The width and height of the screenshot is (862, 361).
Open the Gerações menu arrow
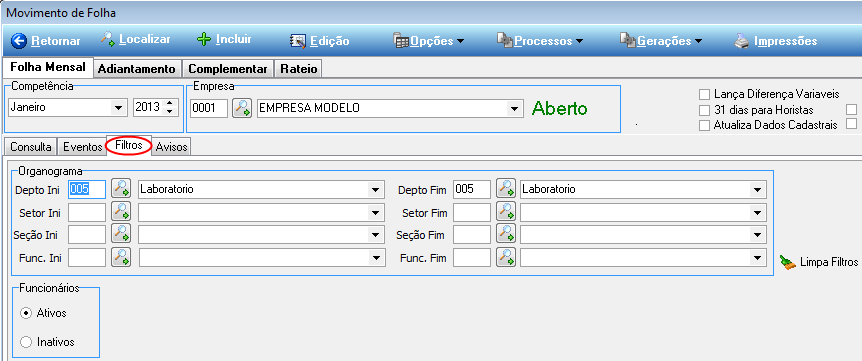[x=698, y=41]
